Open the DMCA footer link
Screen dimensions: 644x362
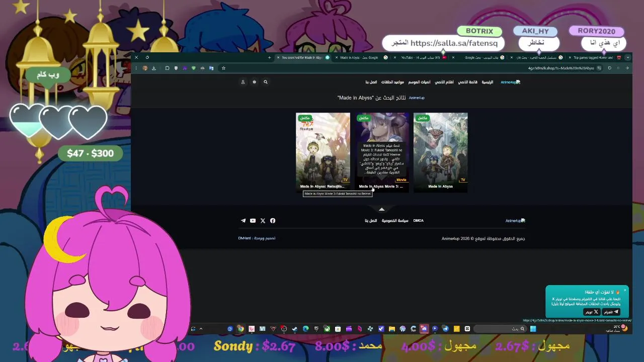pyautogui.click(x=418, y=221)
